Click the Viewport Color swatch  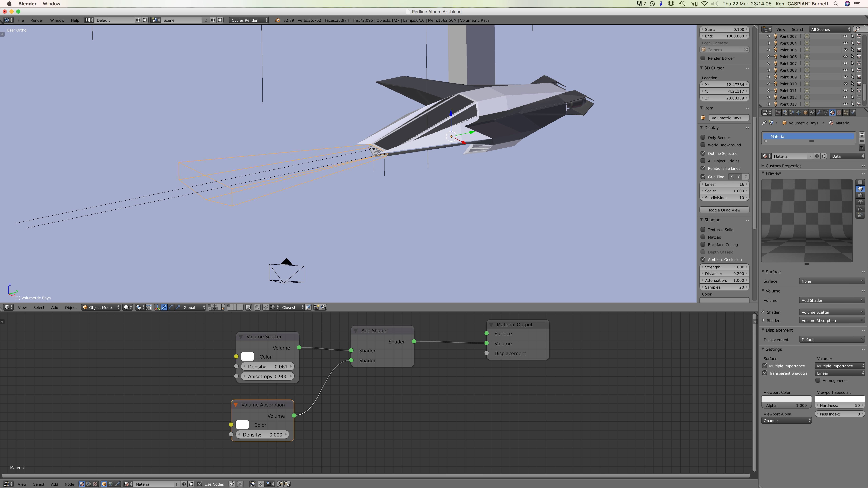786,399
